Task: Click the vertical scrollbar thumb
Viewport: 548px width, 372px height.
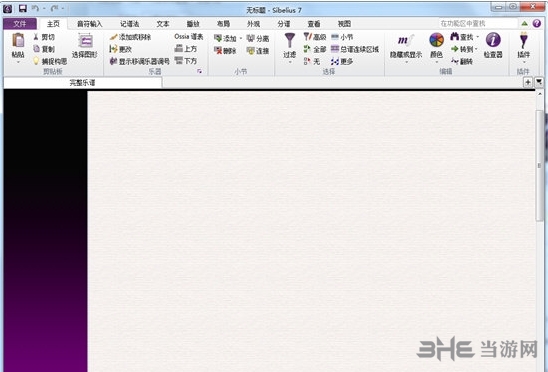Action: pos(539,165)
